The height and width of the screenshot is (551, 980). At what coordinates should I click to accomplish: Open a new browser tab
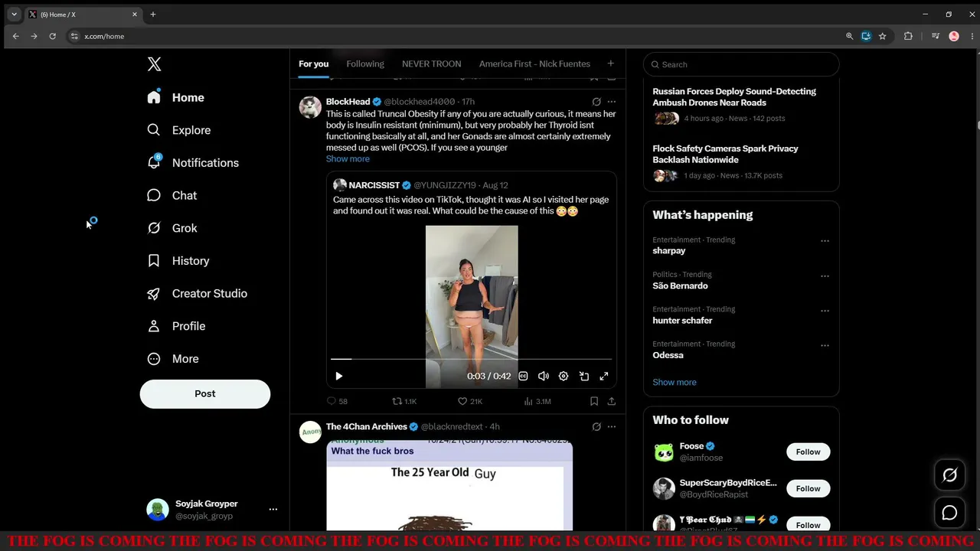tap(152, 15)
